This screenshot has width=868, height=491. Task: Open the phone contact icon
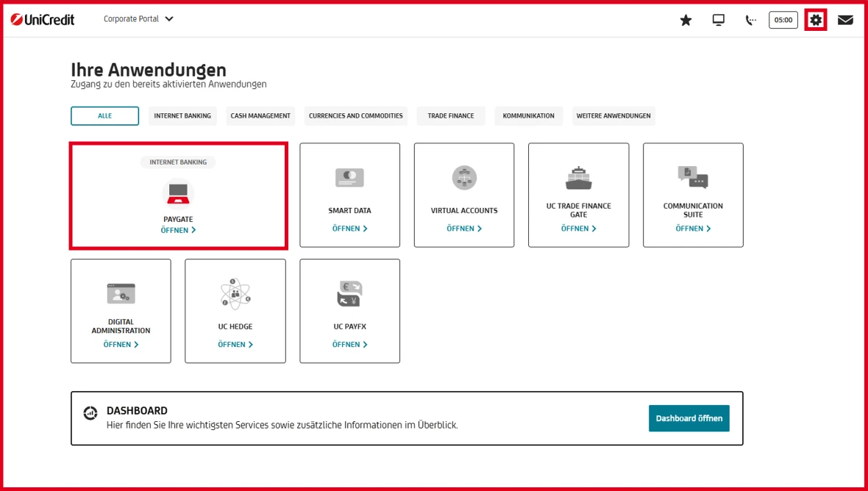tap(750, 20)
